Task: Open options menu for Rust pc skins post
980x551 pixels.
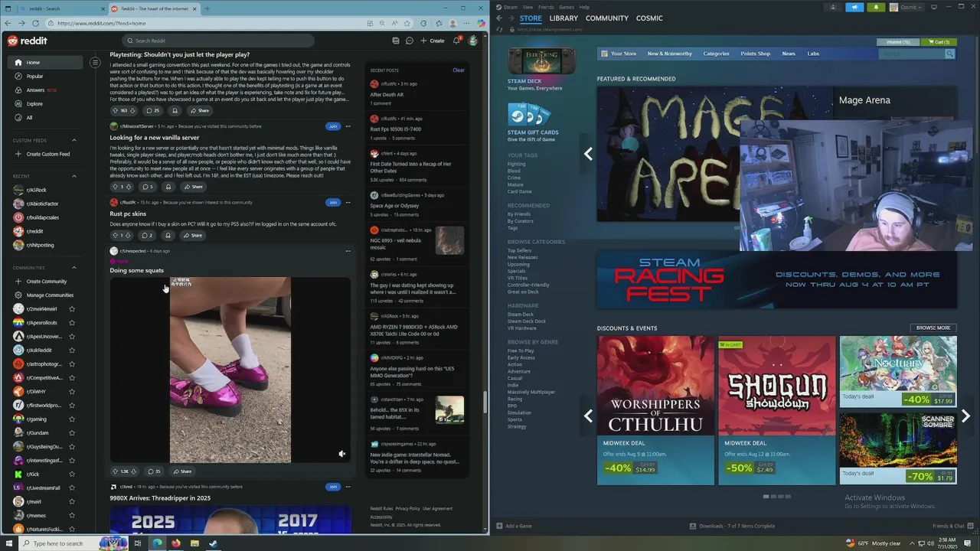Action: point(348,203)
